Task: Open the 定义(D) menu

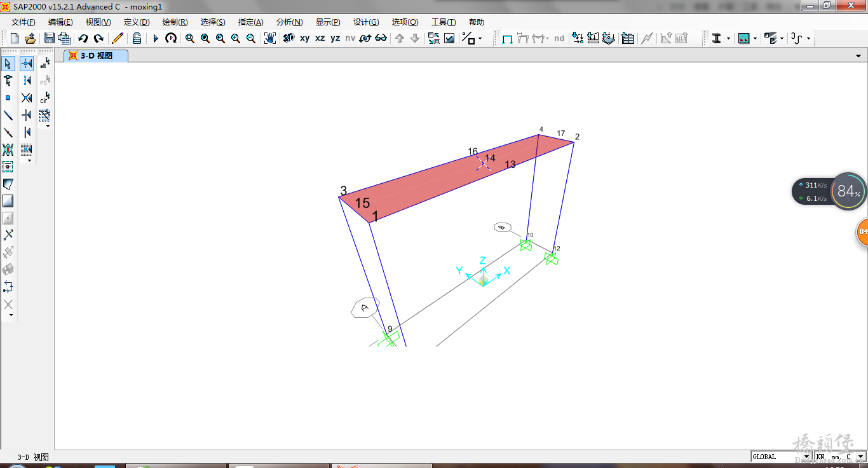Action: pos(137,22)
